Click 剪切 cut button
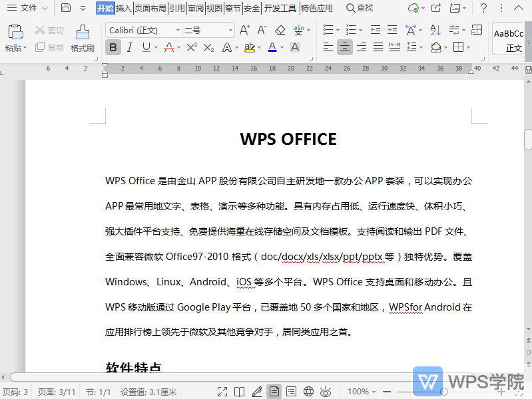Image resolution: width=532 pixels, height=399 pixels. [x=49, y=30]
